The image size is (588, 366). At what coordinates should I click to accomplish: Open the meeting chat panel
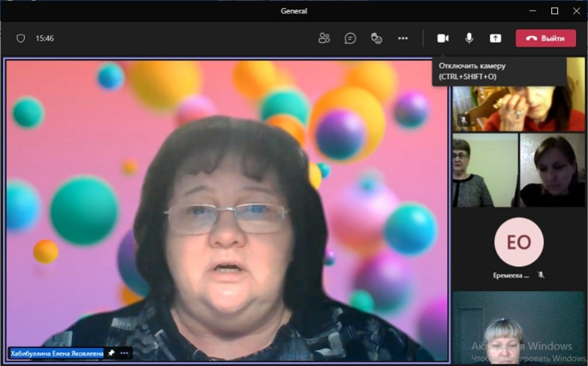pos(350,38)
